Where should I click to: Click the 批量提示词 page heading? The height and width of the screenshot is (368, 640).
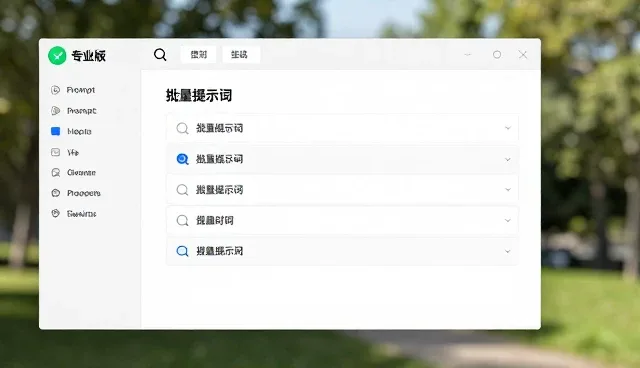pos(199,95)
